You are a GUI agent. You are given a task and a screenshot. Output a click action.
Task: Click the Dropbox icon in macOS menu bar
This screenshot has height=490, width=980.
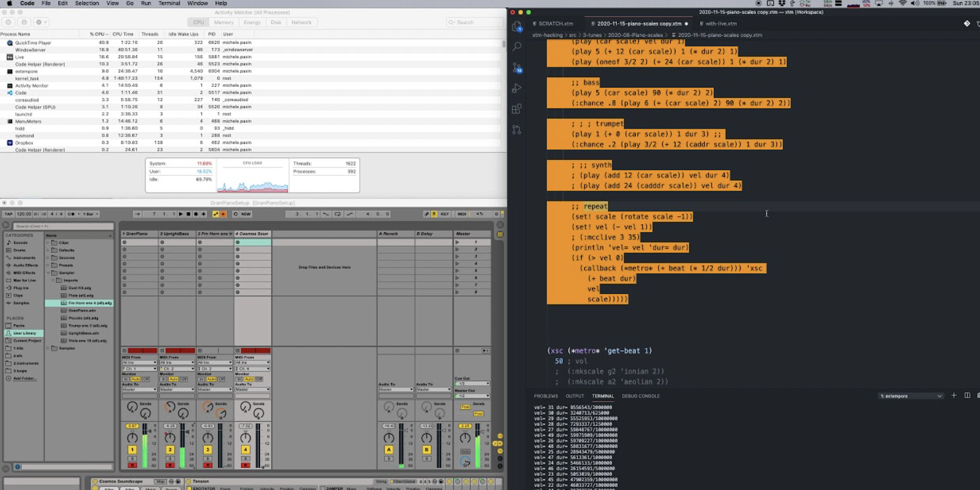(782, 3)
